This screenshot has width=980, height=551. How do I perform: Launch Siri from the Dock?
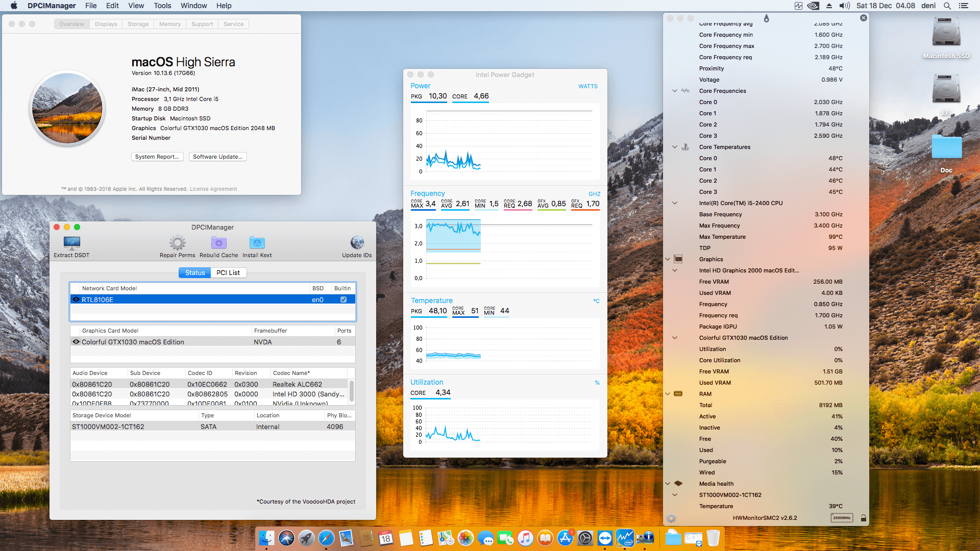tap(286, 538)
